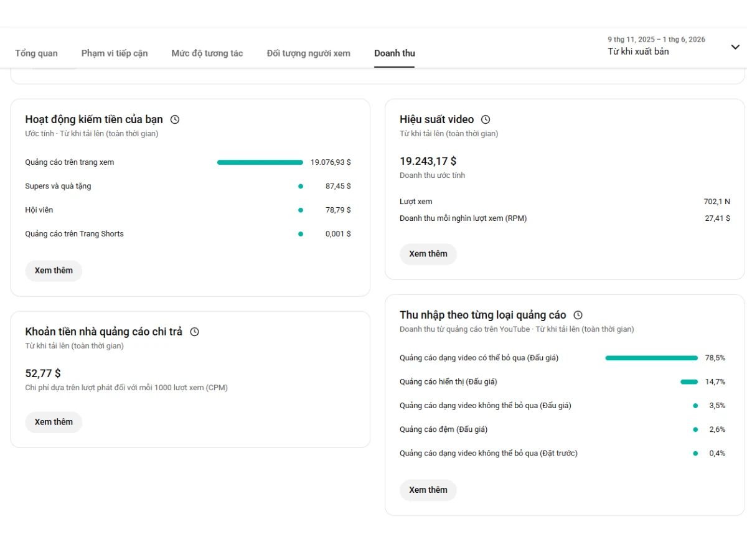Image resolution: width=747 pixels, height=560 pixels.
Task: Click the 3,5% non-skippable auction ads dot
Action: point(695,406)
